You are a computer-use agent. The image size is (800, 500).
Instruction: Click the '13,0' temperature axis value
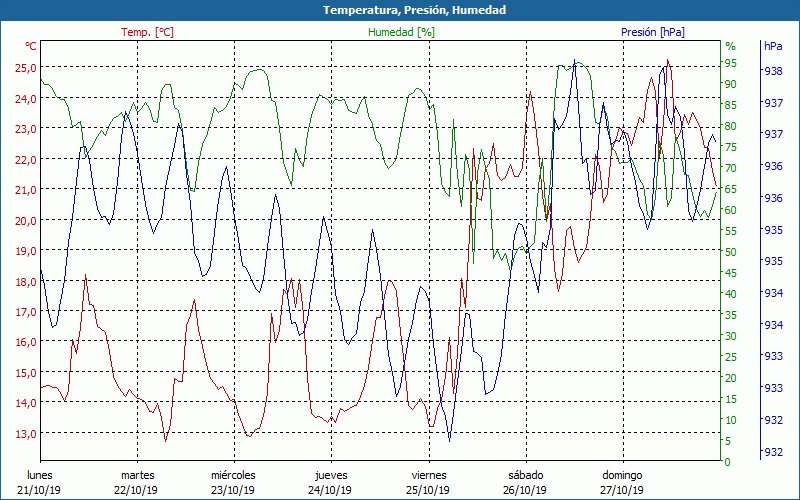click(26, 434)
